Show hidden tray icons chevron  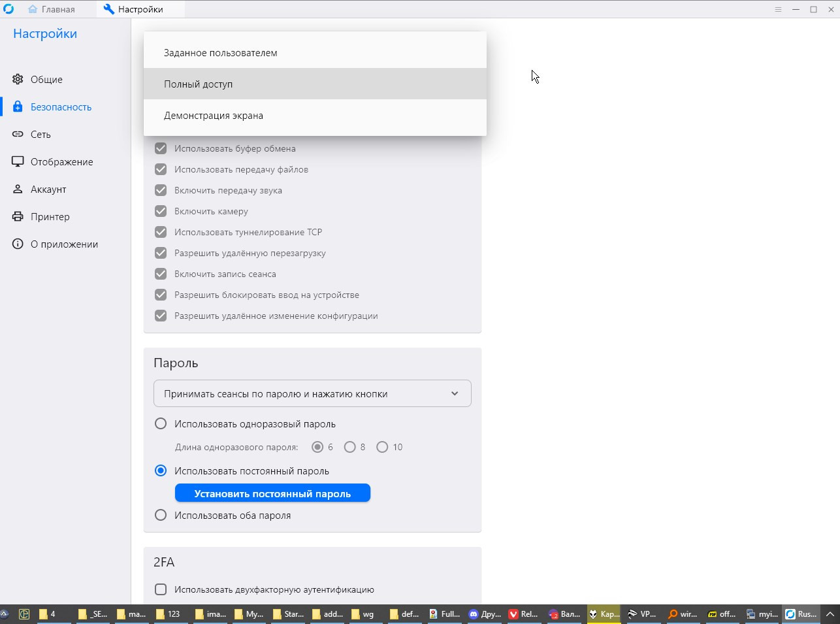tap(830, 614)
